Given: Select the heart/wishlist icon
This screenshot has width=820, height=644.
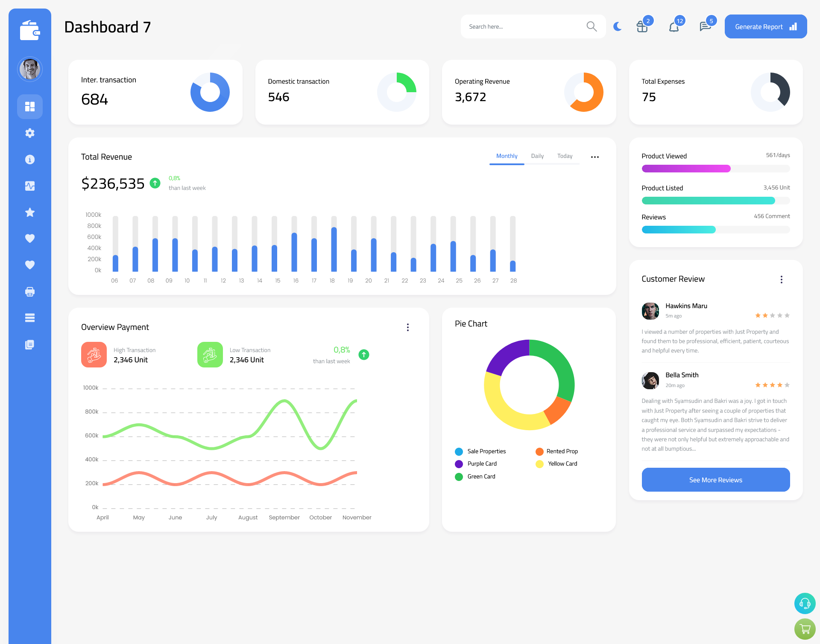Looking at the screenshot, I should coord(29,238).
